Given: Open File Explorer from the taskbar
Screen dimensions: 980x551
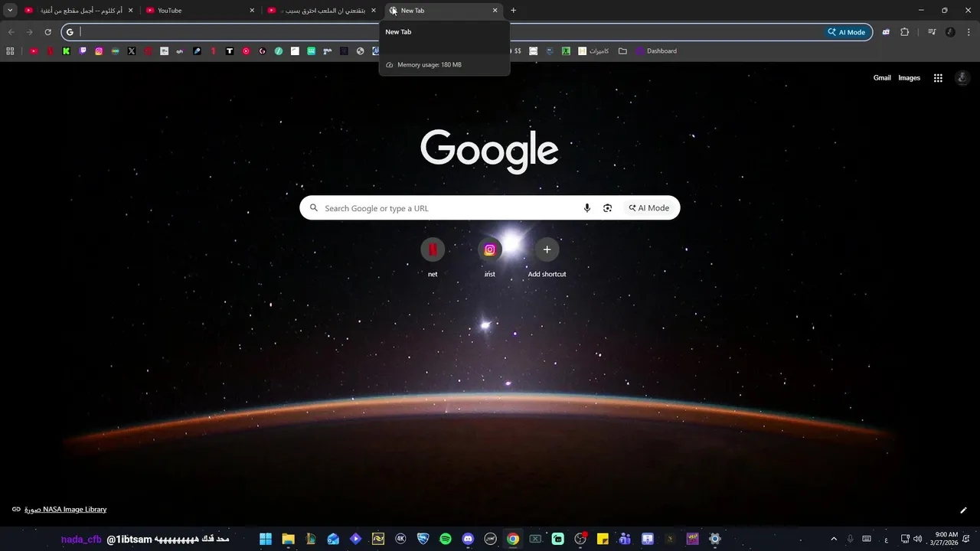Looking at the screenshot, I should click(x=288, y=539).
